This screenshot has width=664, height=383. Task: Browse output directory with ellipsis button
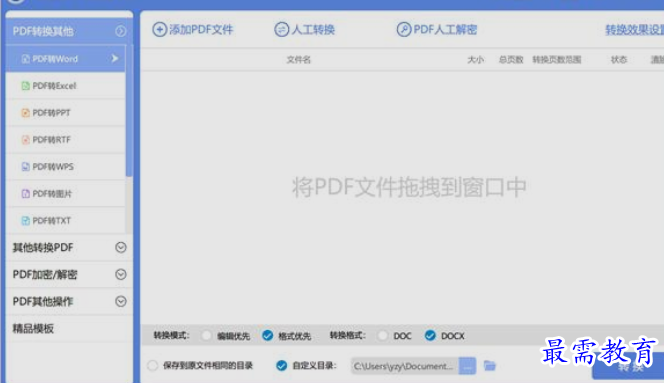468,366
